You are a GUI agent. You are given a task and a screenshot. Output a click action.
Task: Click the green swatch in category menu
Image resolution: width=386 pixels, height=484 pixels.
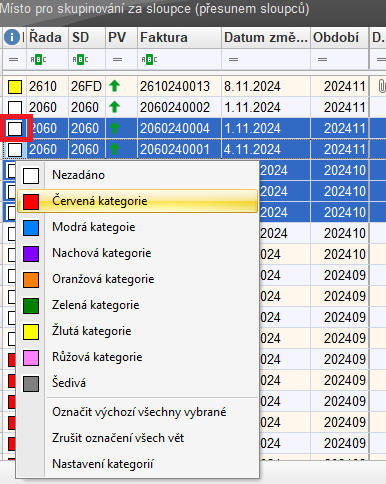click(x=31, y=306)
